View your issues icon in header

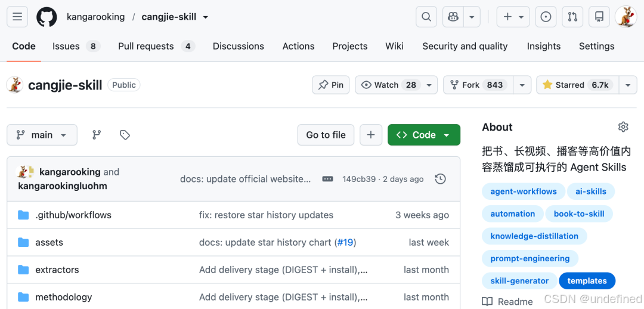(x=546, y=17)
